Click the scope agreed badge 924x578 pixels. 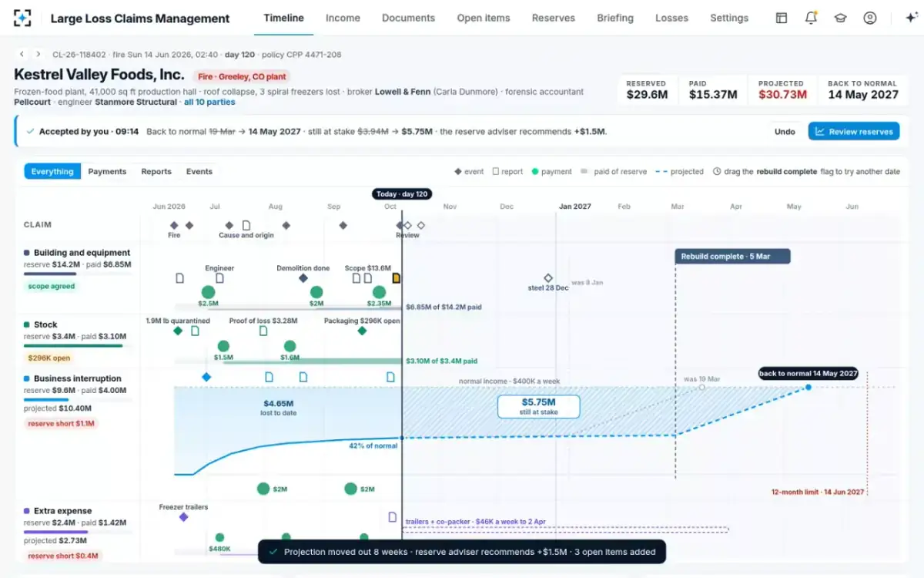click(53, 286)
